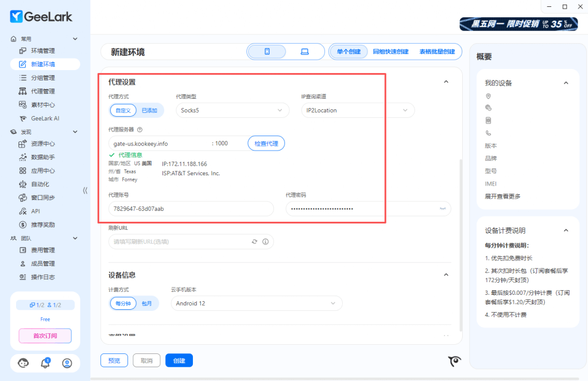Image resolution: width=588 pixels, height=381 pixels.
Task: Click the notification bell icon
Action: tap(45, 363)
